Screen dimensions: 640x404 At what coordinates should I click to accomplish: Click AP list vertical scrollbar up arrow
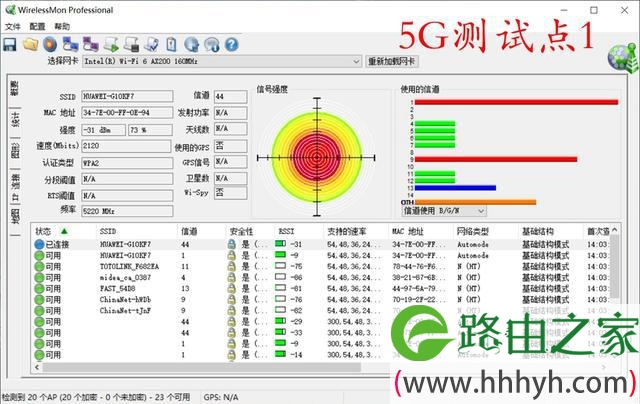[x=615, y=230]
